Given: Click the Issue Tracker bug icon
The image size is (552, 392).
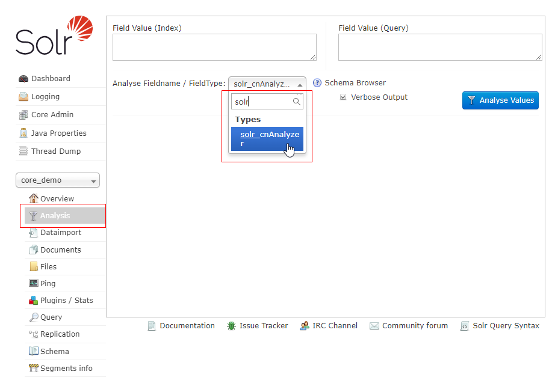Looking at the screenshot, I should [x=231, y=326].
